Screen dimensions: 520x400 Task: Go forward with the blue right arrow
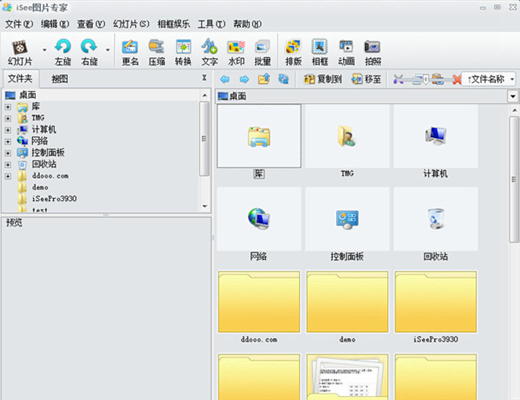point(244,79)
